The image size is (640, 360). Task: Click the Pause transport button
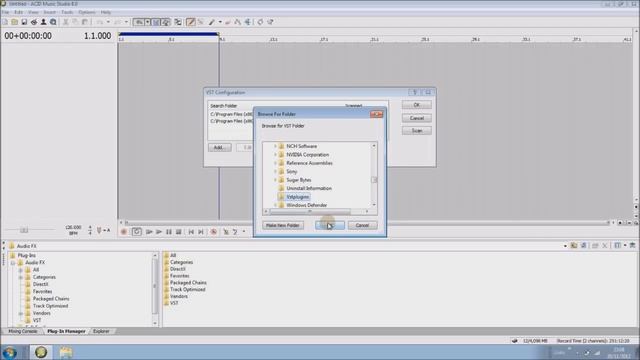pyautogui.click(x=169, y=232)
